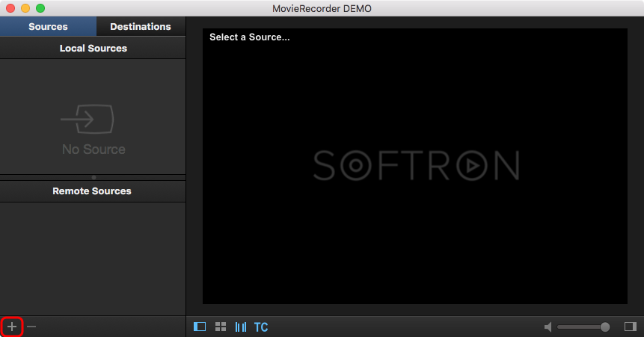Mute audio with the speaker icon
Viewport: 644px width, 337px height.
click(548, 327)
